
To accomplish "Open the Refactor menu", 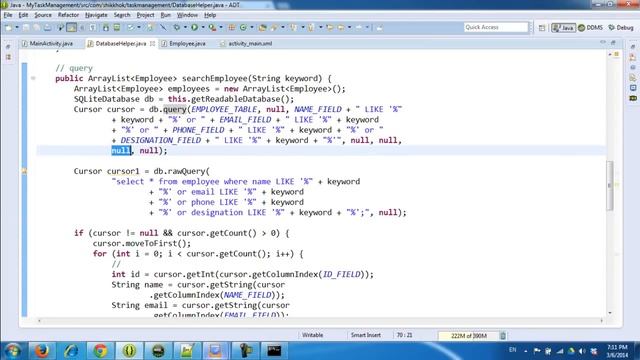I will pos(68,15).
